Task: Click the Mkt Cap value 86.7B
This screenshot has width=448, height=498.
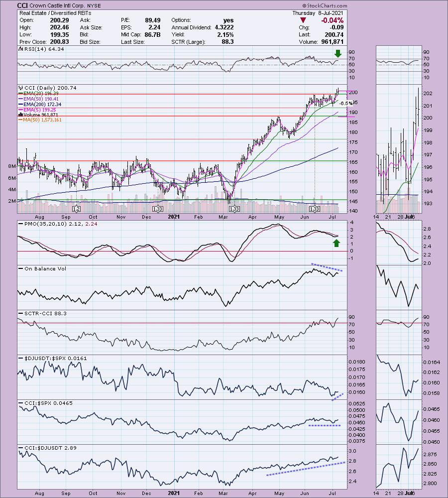Action: pyautogui.click(x=152, y=35)
